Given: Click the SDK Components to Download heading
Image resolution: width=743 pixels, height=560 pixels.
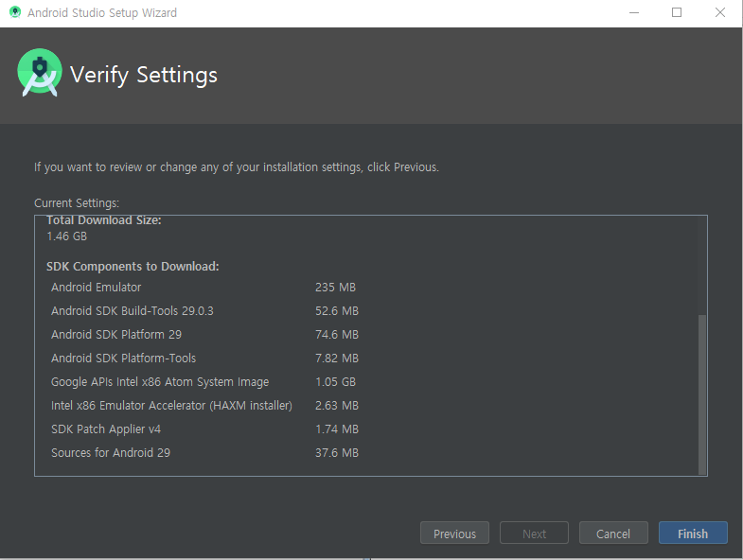Looking at the screenshot, I should click(133, 266).
